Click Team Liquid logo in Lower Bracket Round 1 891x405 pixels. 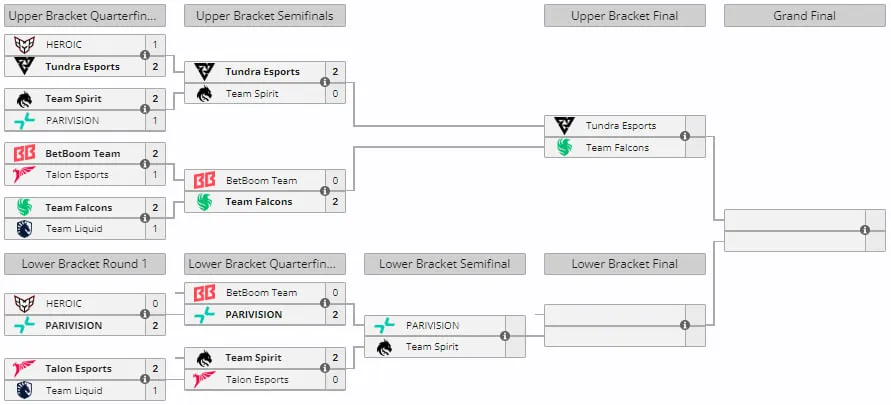click(24, 390)
